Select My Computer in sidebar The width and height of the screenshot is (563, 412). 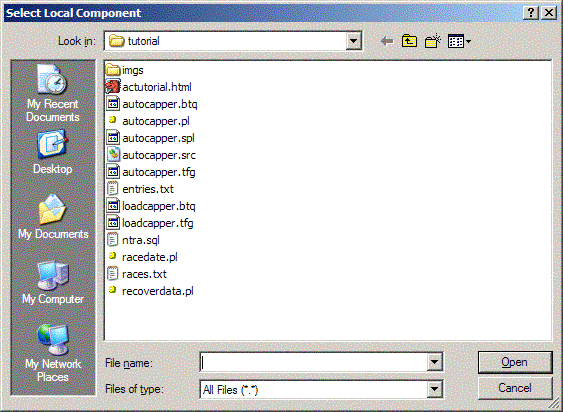53,283
